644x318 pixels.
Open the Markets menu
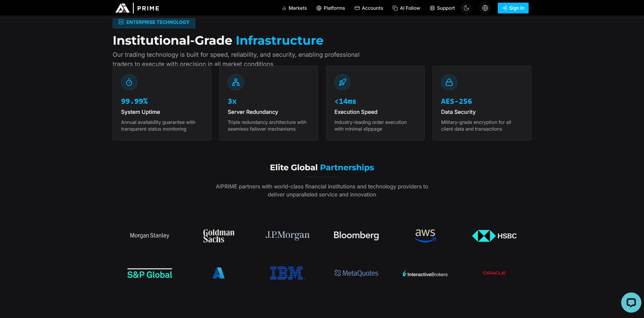[x=294, y=8]
